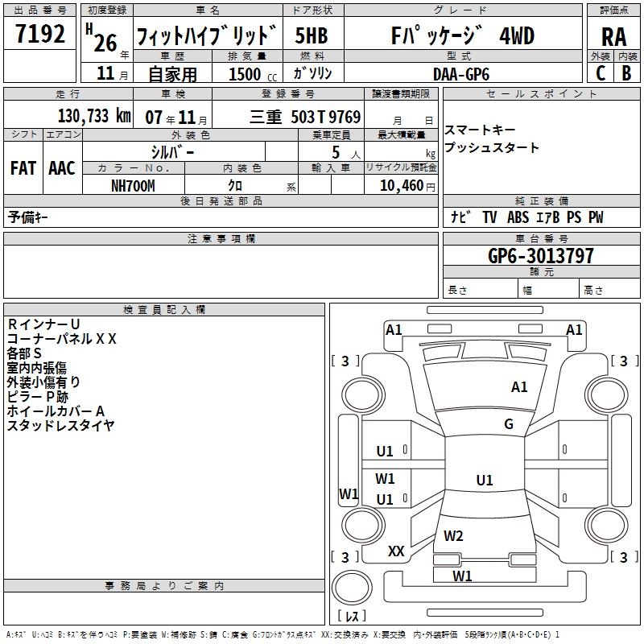Viewport: 644px width, 644px height.
Task: Click the spare tire circle above レス
Action: (349, 586)
